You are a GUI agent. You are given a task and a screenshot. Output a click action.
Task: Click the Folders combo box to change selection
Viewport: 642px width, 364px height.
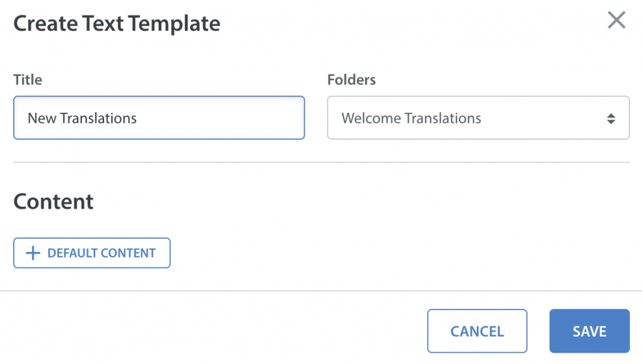(478, 118)
